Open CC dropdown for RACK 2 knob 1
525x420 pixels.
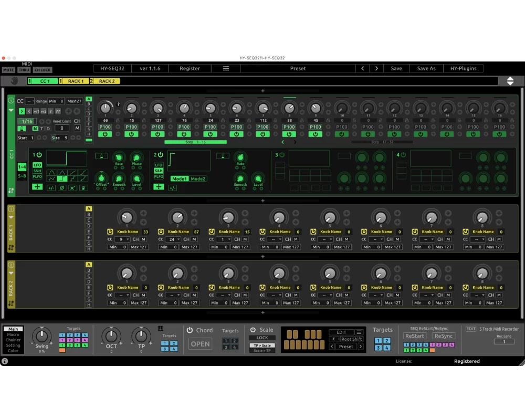pos(122,295)
